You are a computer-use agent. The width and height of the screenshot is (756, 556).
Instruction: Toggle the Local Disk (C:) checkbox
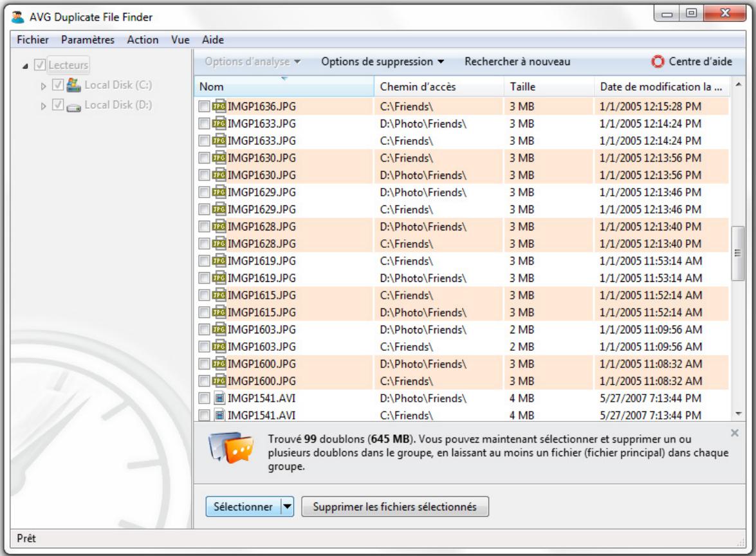click(x=58, y=85)
